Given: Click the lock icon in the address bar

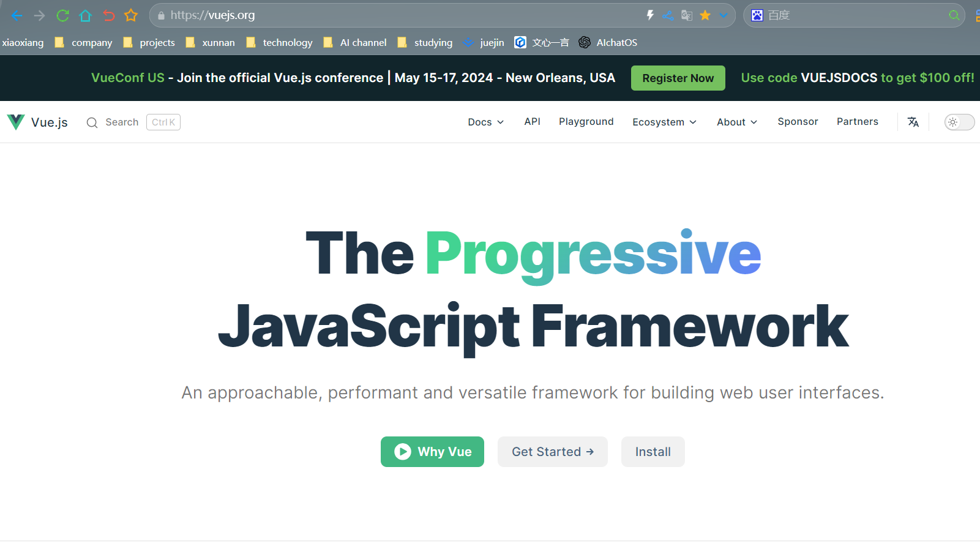Looking at the screenshot, I should click(x=161, y=16).
